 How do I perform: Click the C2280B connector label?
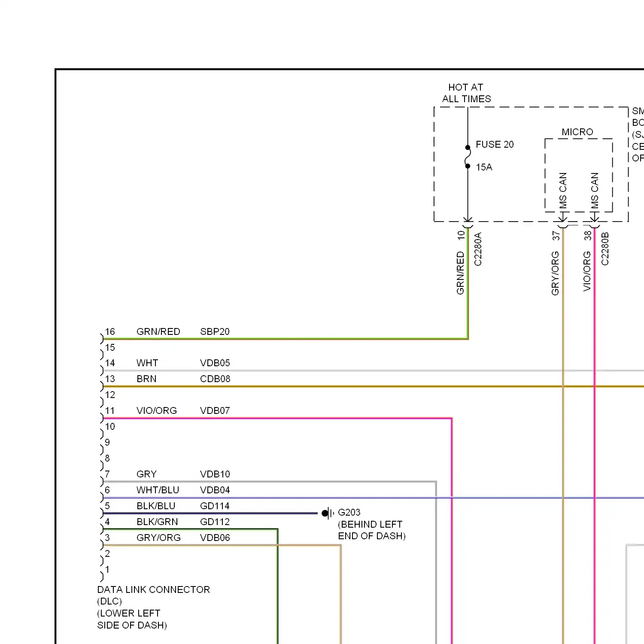tap(605, 249)
